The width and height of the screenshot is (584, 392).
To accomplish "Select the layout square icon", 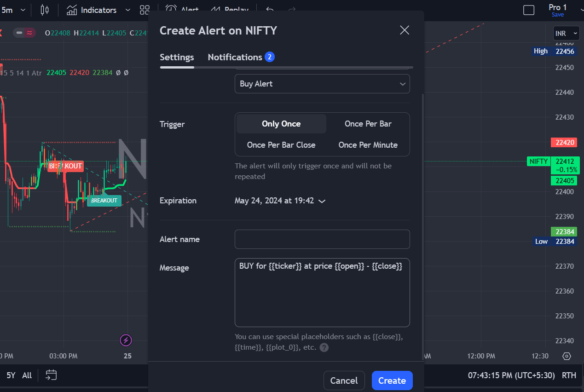I will [529, 10].
